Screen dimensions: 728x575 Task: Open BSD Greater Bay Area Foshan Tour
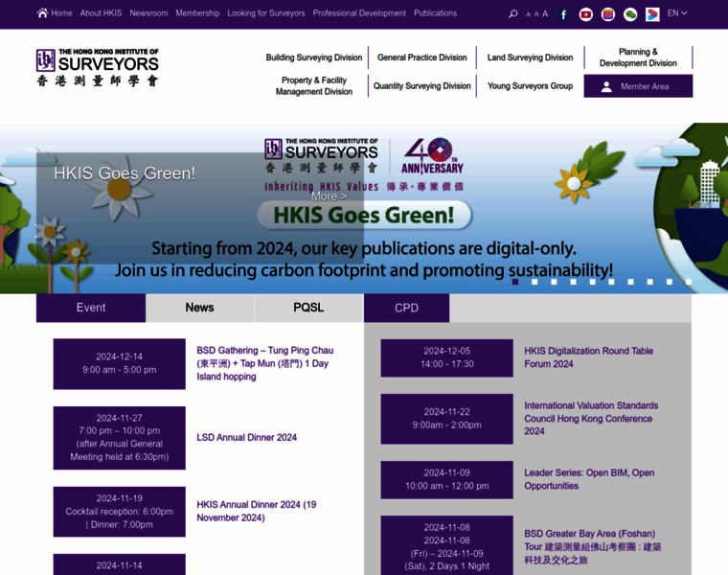point(592,546)
